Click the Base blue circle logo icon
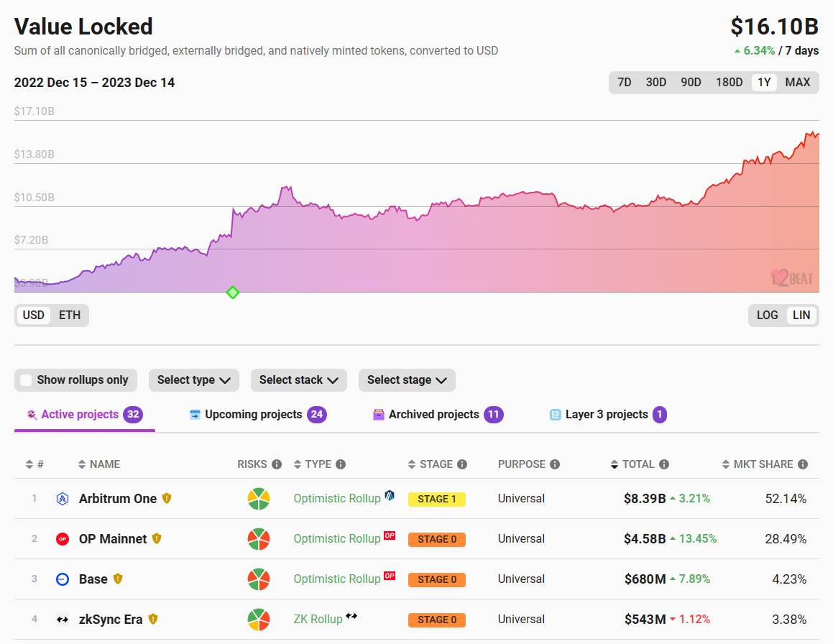The image size is (833, 644). (63, 579)
